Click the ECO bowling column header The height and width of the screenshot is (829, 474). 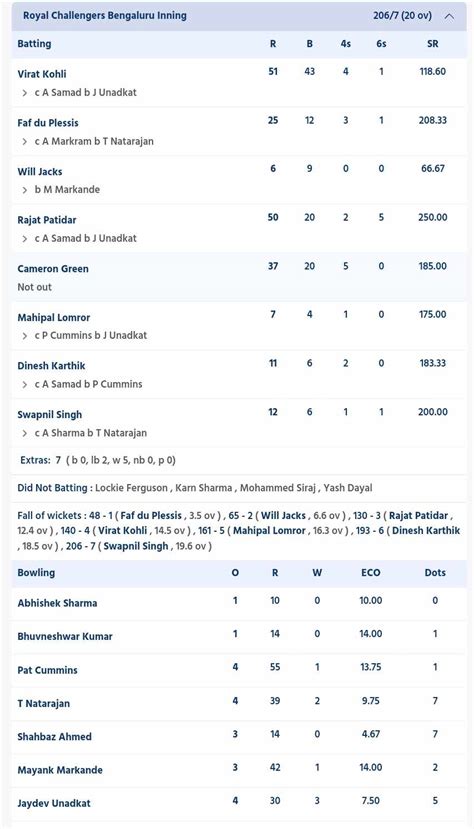tap(370, 573)
